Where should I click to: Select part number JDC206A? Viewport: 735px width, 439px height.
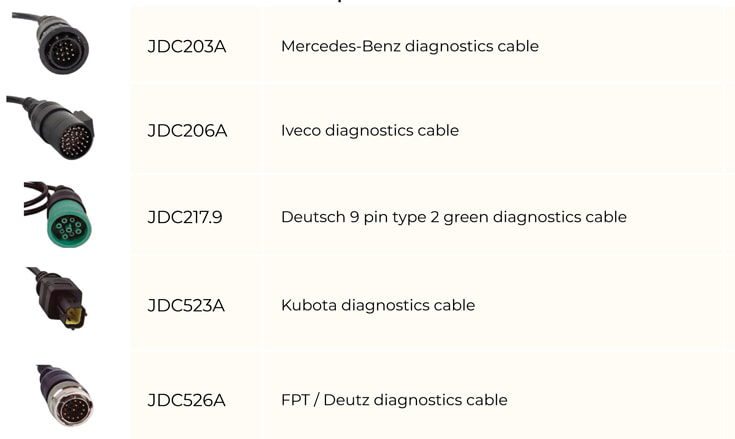[x=187, y=131]
